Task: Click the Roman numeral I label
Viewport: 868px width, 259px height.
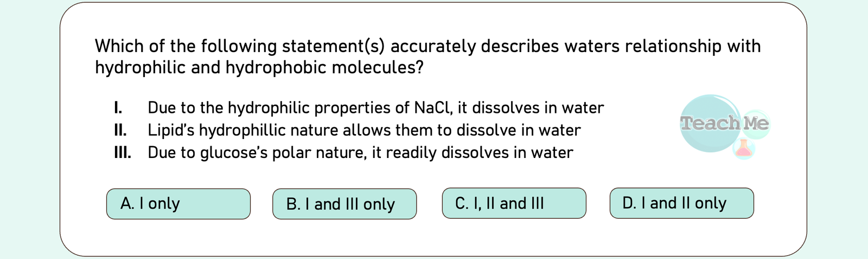Action: tap(118, 108)
